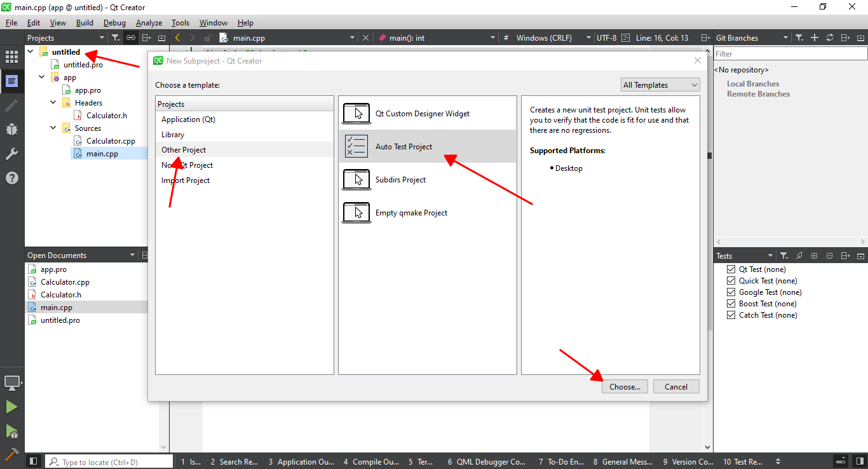Click the Type to locate search box

click(x=109, y=462)
